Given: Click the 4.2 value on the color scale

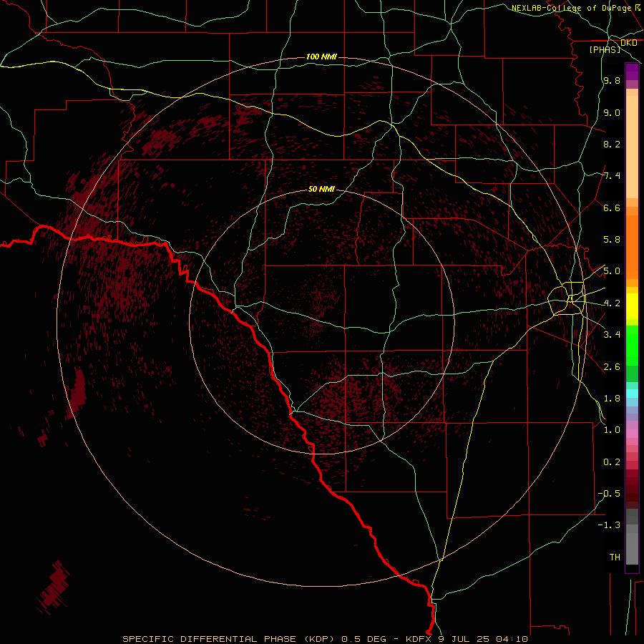Looking at the screenshot, I should tap(612, 303).
